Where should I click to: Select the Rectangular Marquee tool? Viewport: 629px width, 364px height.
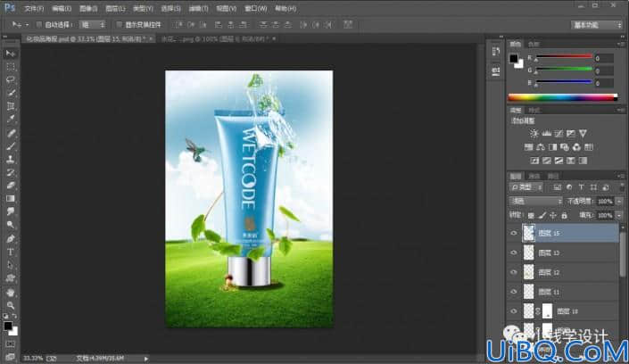click(x=11, y=67)
